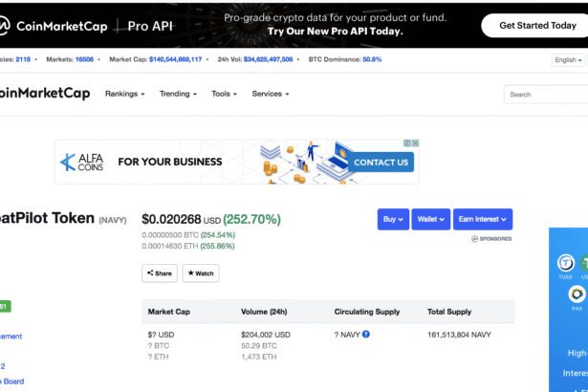The image size is (588, 392).
Task: Click the 24h Vol value $34,625,497,506
Action: click(268, 59)
